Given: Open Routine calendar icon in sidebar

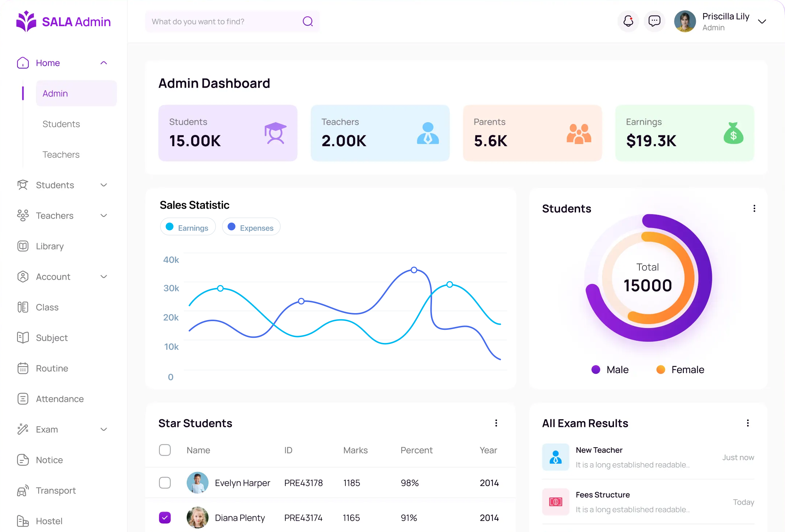Looking at the screenshot, I should [23, 368].
